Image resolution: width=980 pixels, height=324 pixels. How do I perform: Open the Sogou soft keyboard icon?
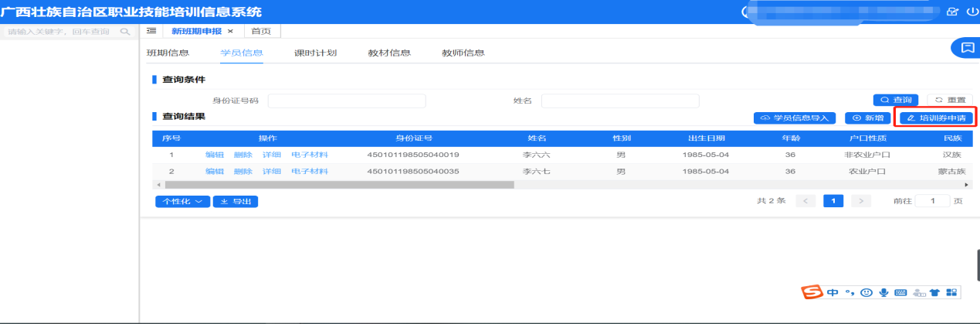900,292
